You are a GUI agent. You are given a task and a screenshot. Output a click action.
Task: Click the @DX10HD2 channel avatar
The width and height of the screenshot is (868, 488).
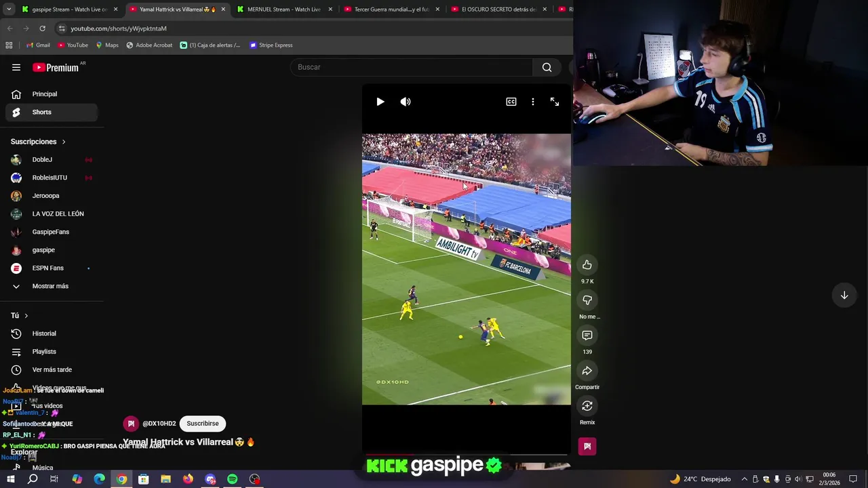coord(131,424)
